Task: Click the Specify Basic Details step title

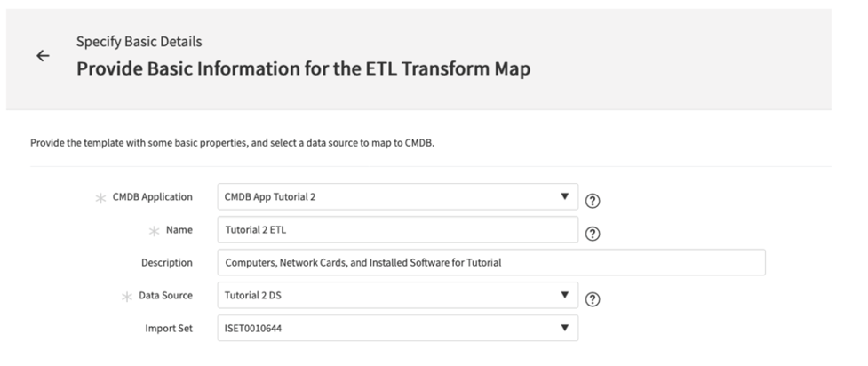Action: (139, 42)
